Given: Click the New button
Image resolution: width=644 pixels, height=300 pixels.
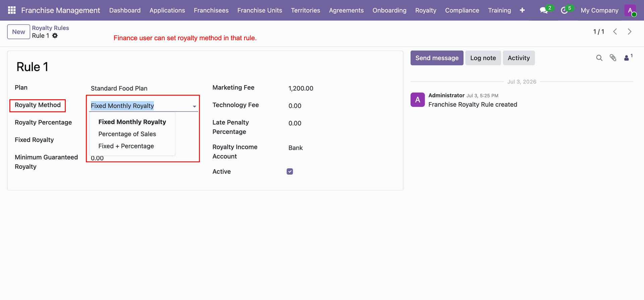Looking at the screenshot, I should [x=19, y=32].
